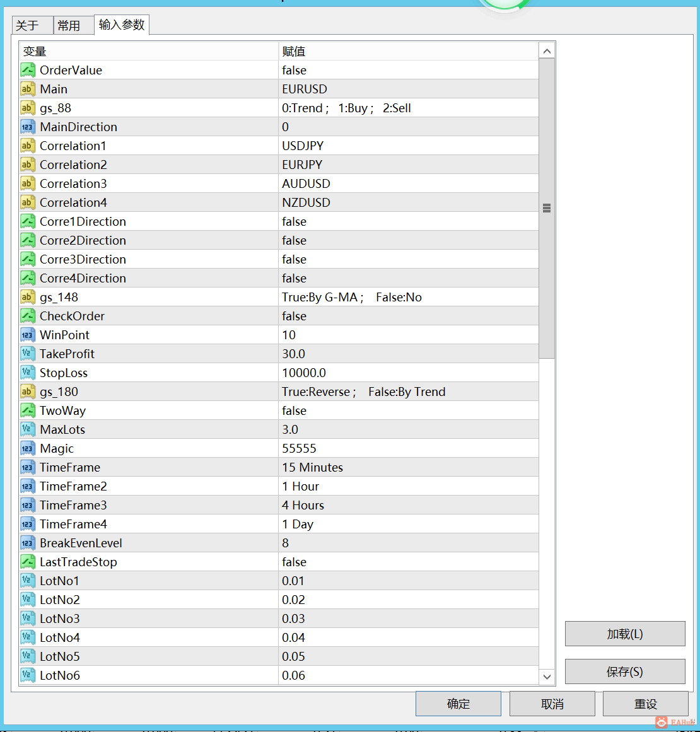Click the Correlation1 string icon
700x732 pixels.
pos(28,146)
